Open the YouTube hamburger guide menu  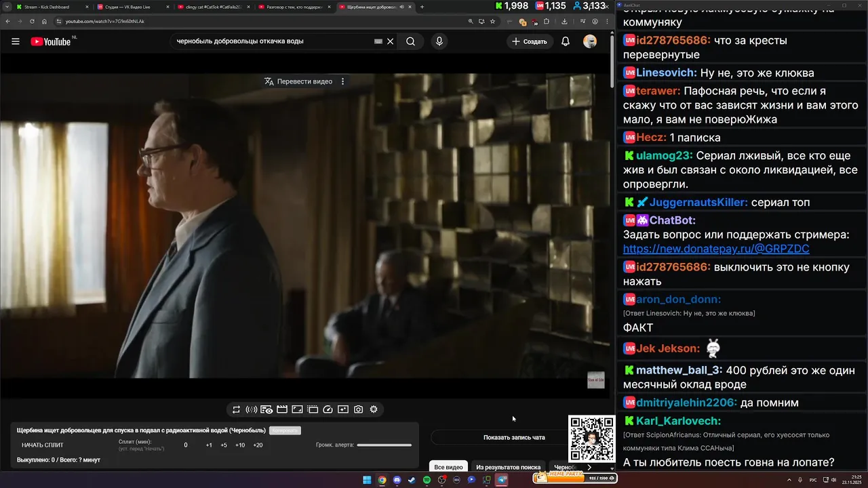tap(16, 41)
